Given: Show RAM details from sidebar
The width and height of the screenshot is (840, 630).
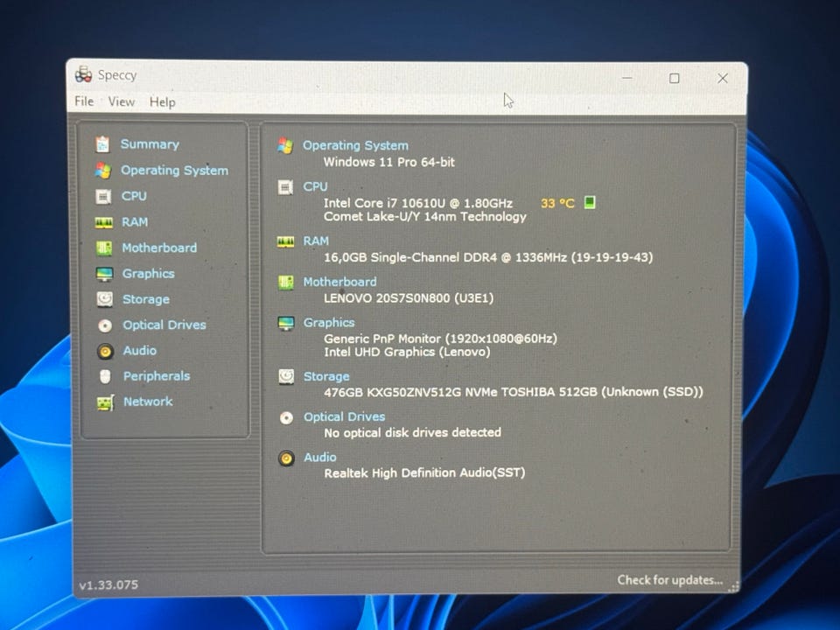Looking at the screenshot, I should 135,221.
